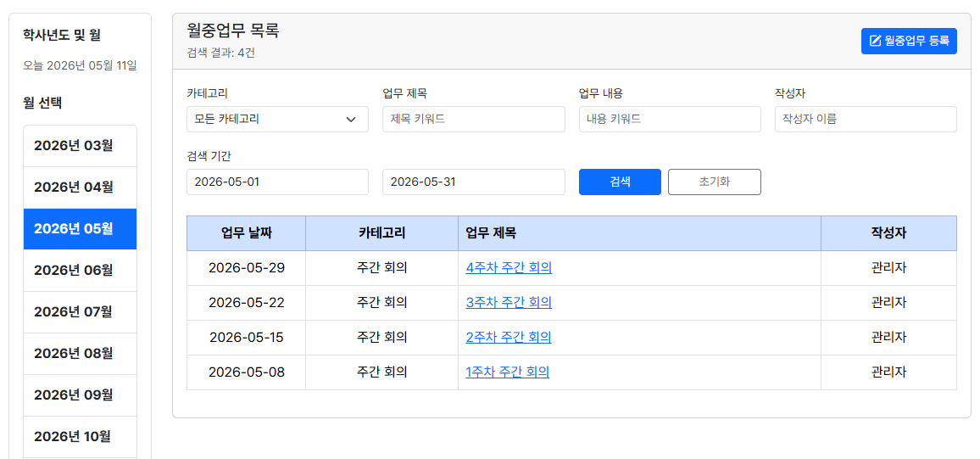Open the 모든 카테고리 dropdown

coord(277,119)
